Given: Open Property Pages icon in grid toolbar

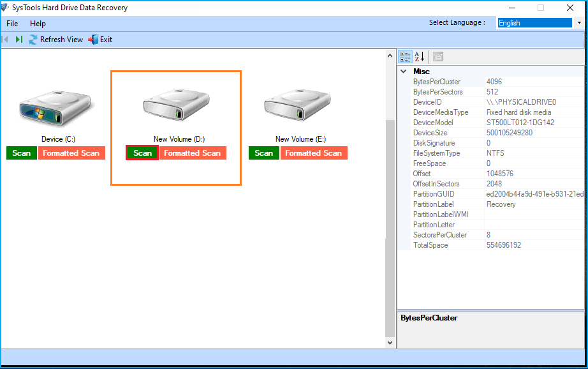Looking at the screenshot, I should coord(438,57).
